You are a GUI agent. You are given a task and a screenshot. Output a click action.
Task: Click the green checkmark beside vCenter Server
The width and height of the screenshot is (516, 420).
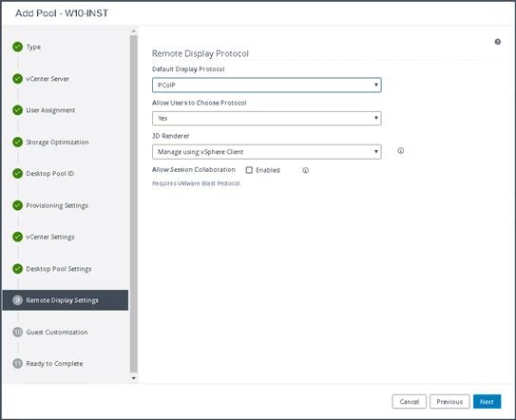point(17,79)
